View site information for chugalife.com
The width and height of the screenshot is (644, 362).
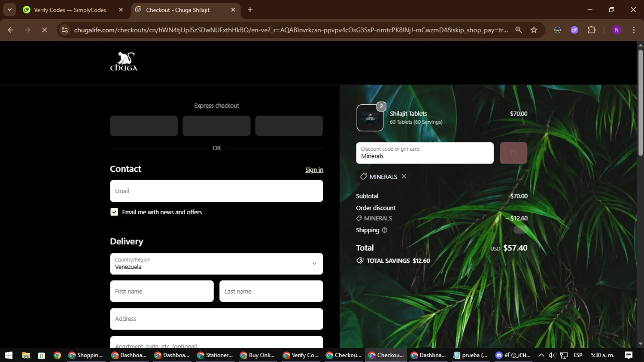65,30
